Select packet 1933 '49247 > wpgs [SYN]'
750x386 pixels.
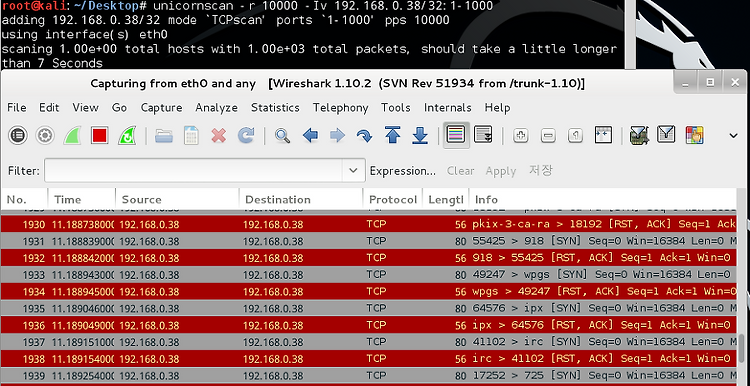pos(369,275)
